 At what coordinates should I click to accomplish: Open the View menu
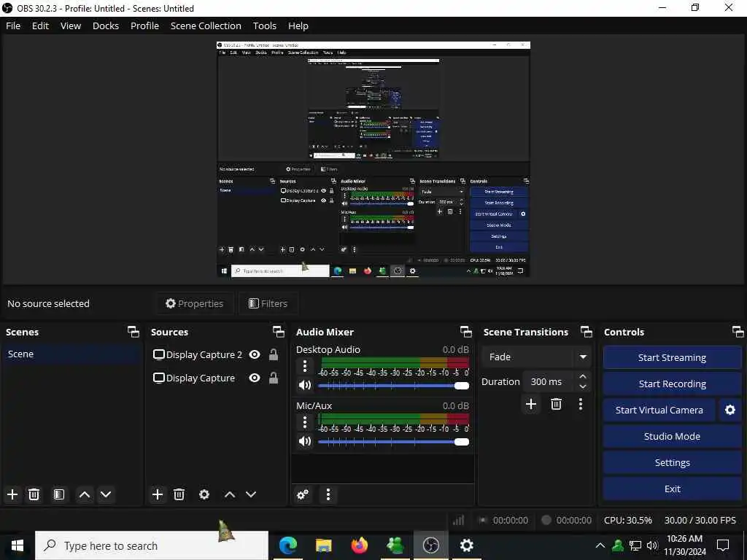coord(71,26)
